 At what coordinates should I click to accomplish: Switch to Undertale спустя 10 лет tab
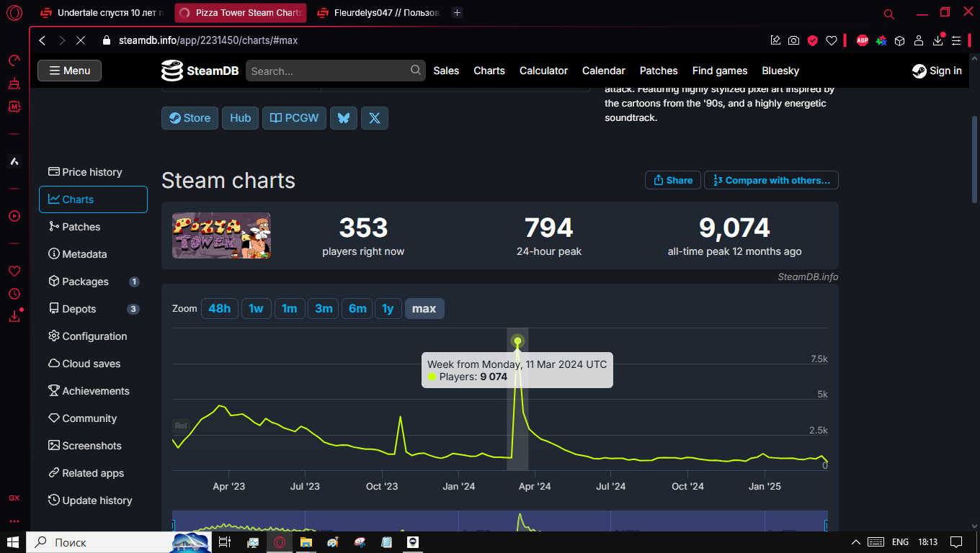pos(101,13)
